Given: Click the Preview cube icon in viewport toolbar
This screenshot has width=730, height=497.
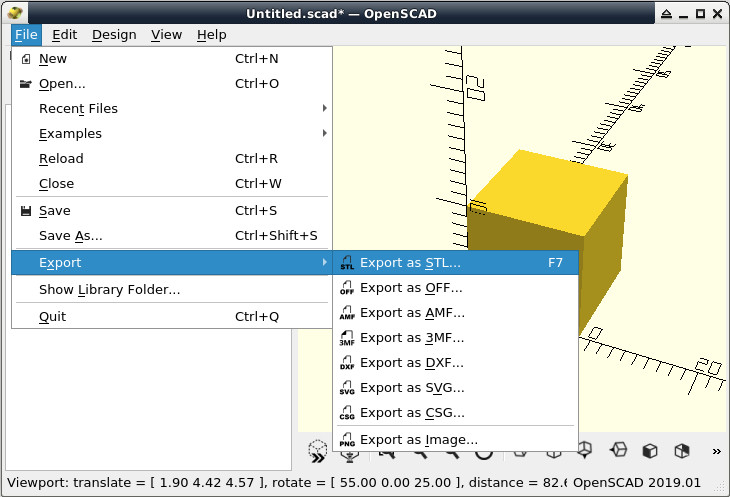Looking at the screenshot, I should 318,451.
